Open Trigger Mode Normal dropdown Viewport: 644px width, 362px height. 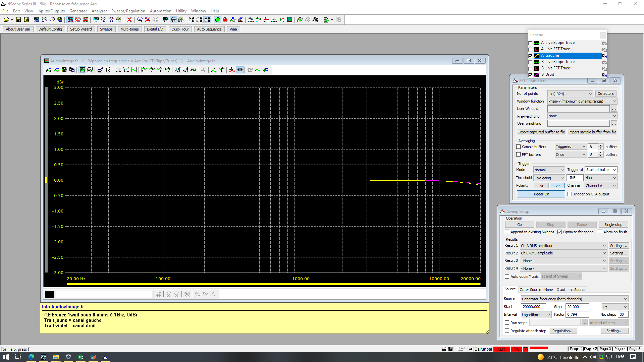tap(549, 170)
